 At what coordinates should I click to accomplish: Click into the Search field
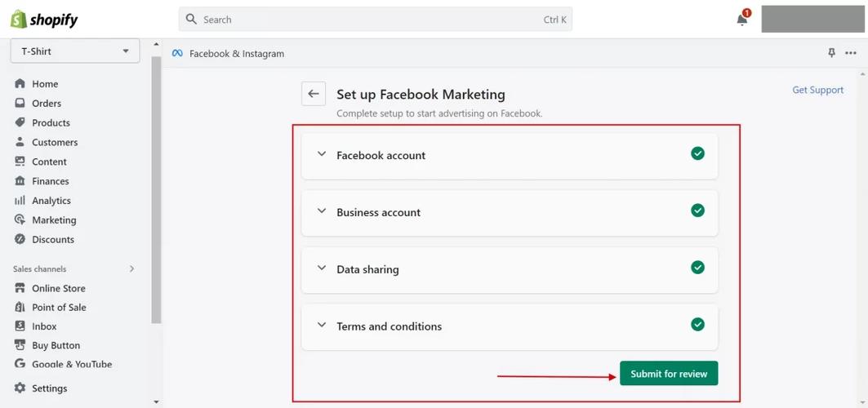coord(376,20)
